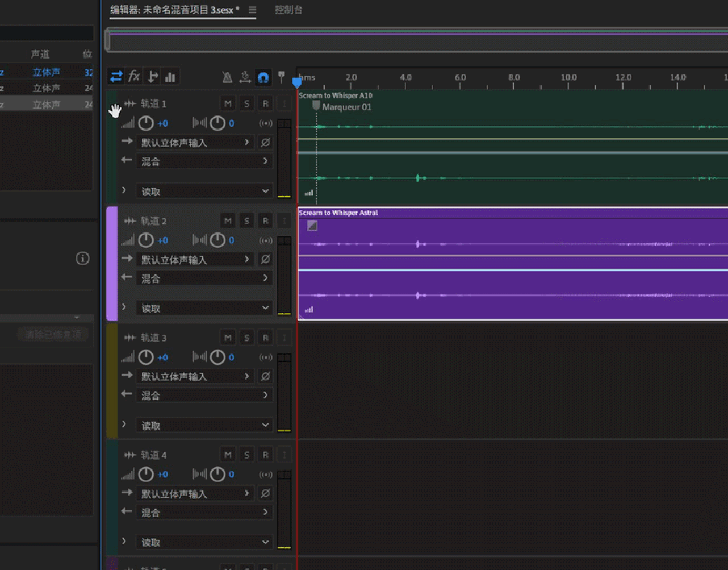
Task: Show the track Sends view
Action: (152, 77)
